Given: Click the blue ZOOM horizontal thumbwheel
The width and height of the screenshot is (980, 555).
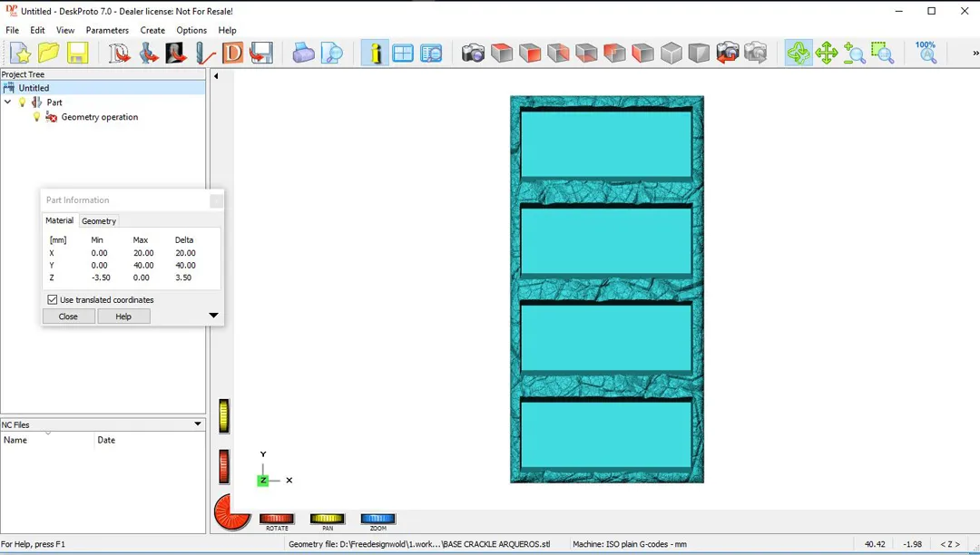Looking at the screenshot, I should (378, 519).
